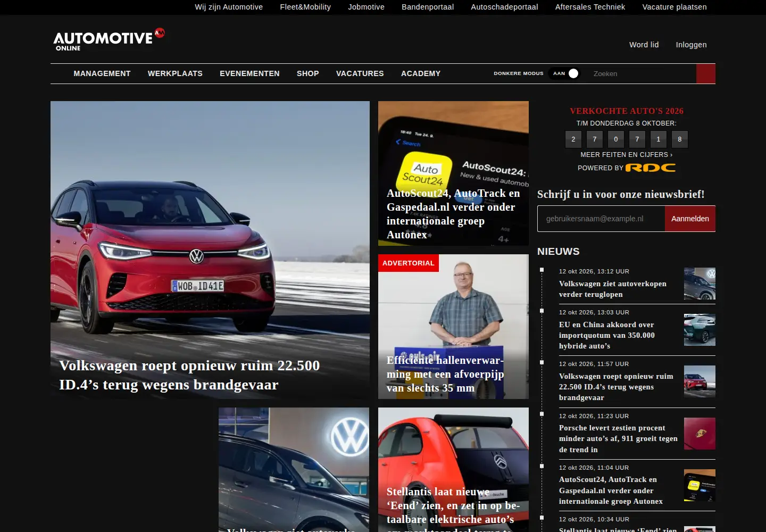
Task: Open the Bandenportaal link
Action: 428,7
